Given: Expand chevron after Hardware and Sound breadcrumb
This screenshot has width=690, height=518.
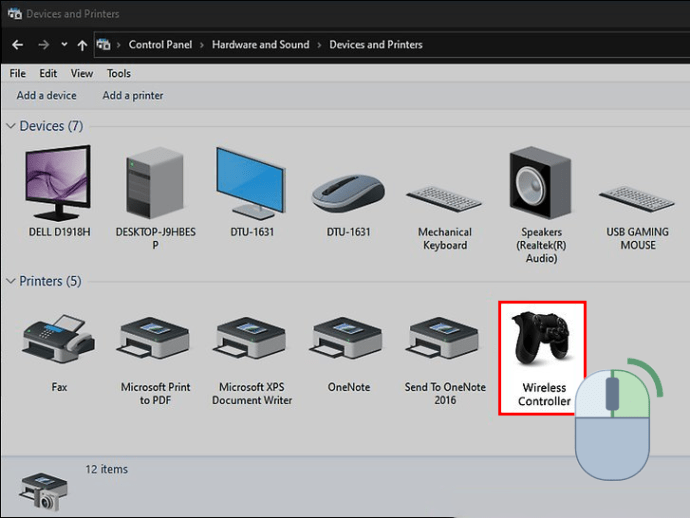Looking at the screenshot, I should click(319, 45).
